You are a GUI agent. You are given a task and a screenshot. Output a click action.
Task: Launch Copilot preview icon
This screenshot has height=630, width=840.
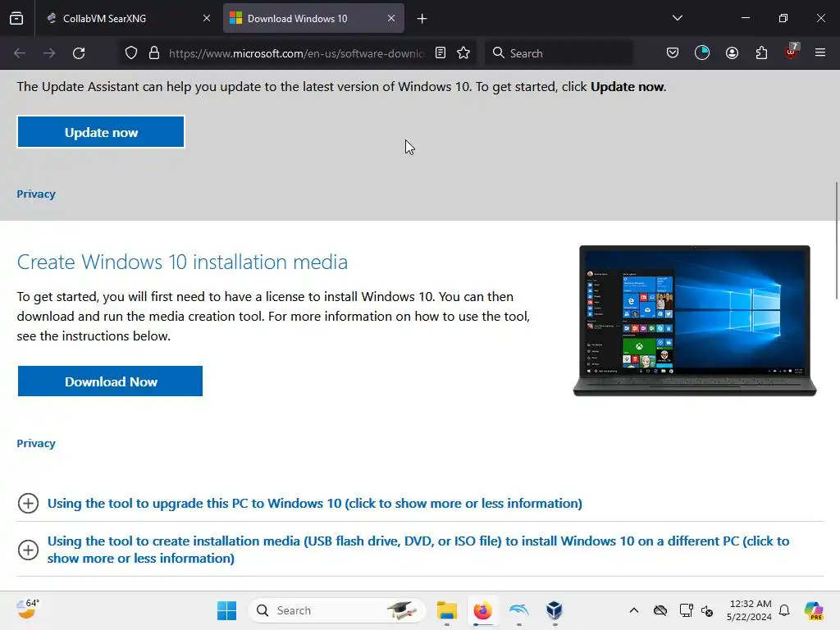click(x=814, y=610)
